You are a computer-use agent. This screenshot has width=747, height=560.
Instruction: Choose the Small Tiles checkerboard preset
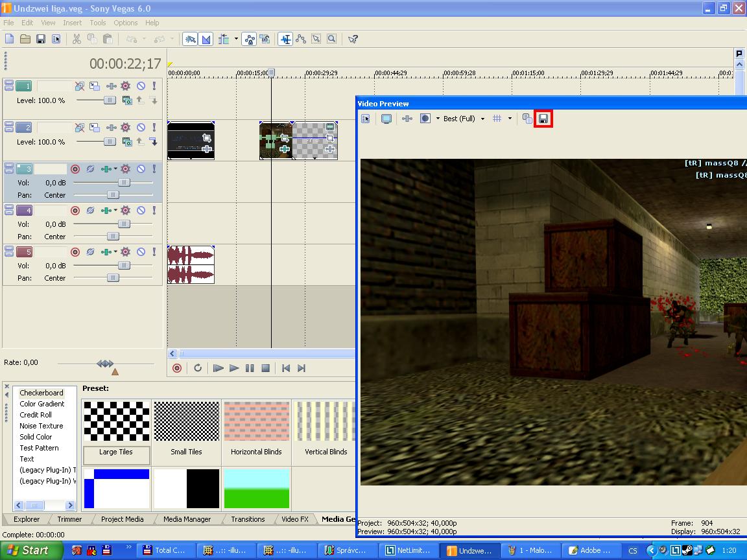(186, 432)
